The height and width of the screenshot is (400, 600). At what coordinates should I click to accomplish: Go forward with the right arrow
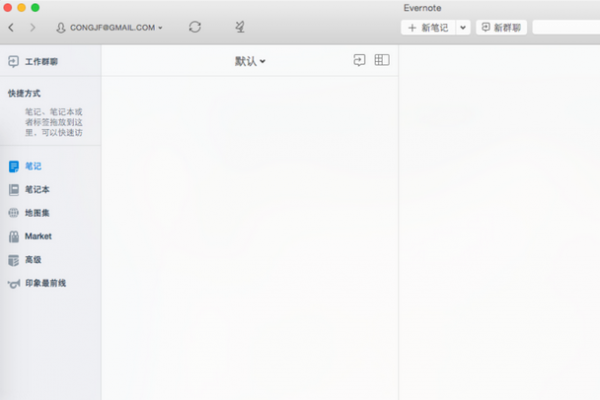click(x=32, y=27)
